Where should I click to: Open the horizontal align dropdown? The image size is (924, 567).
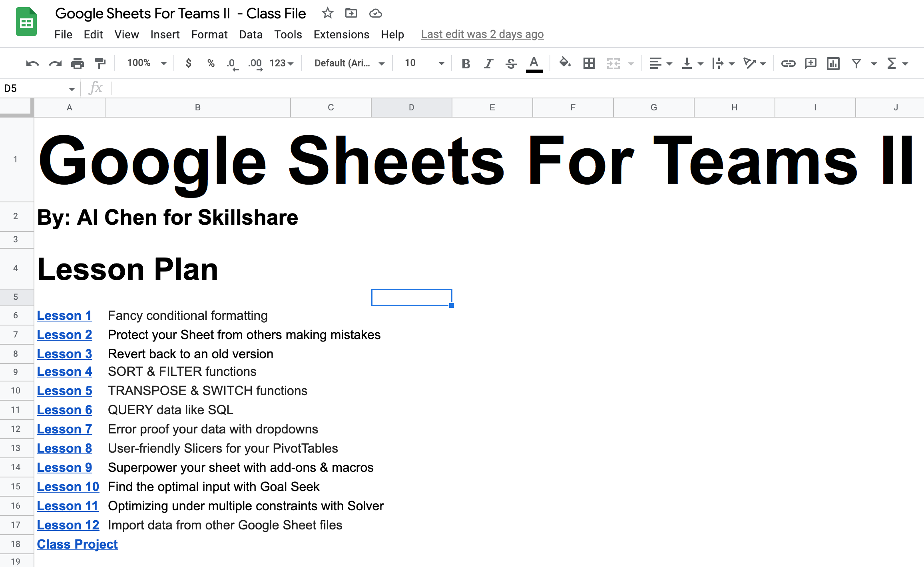point(660,63)
